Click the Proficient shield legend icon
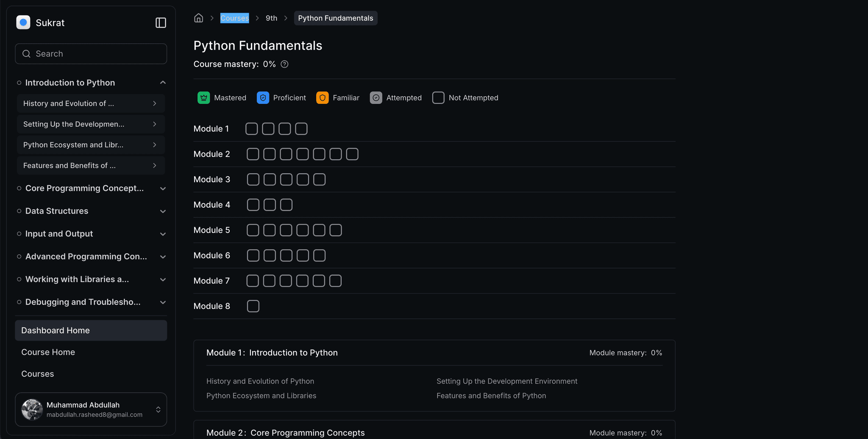 click(263, 97)
